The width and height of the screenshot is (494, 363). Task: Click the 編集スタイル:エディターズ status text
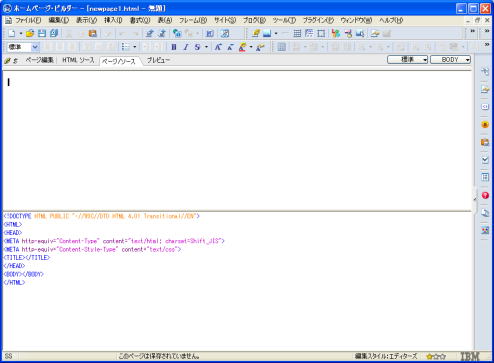(x=386, y=356)
